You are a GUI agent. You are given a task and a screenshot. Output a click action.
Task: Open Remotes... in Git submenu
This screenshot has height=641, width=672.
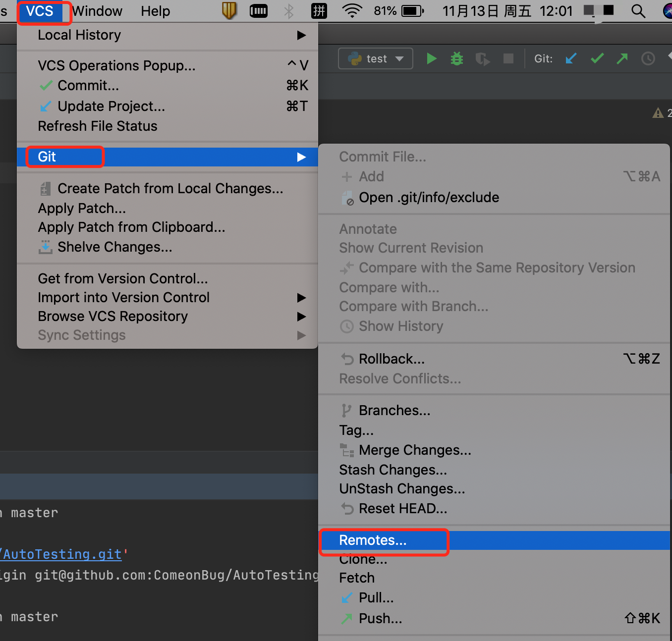click(495, 540)
